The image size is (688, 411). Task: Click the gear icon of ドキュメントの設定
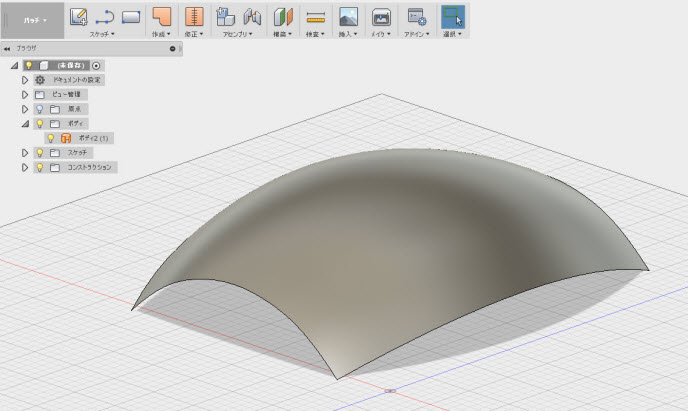pos(40,80)
